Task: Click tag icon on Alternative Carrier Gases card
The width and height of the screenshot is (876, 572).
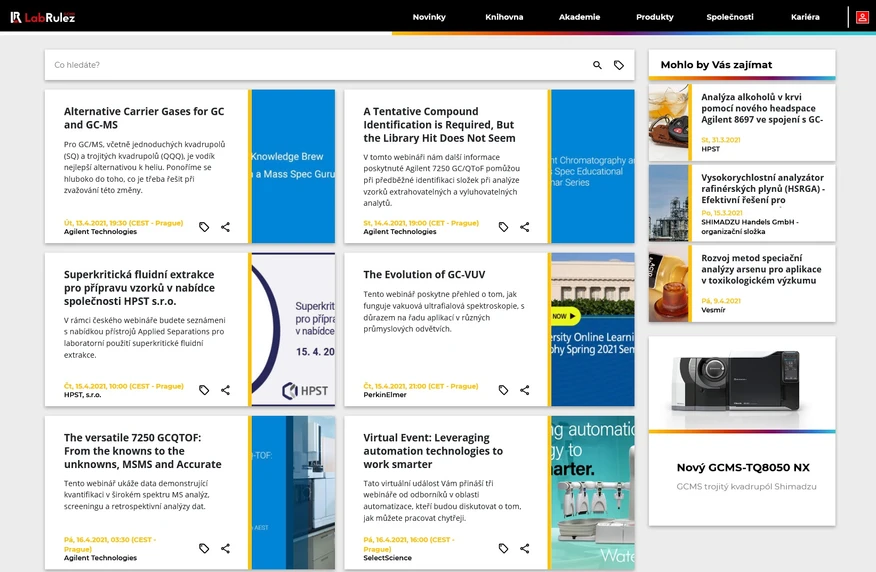Action: click(204, 227)
